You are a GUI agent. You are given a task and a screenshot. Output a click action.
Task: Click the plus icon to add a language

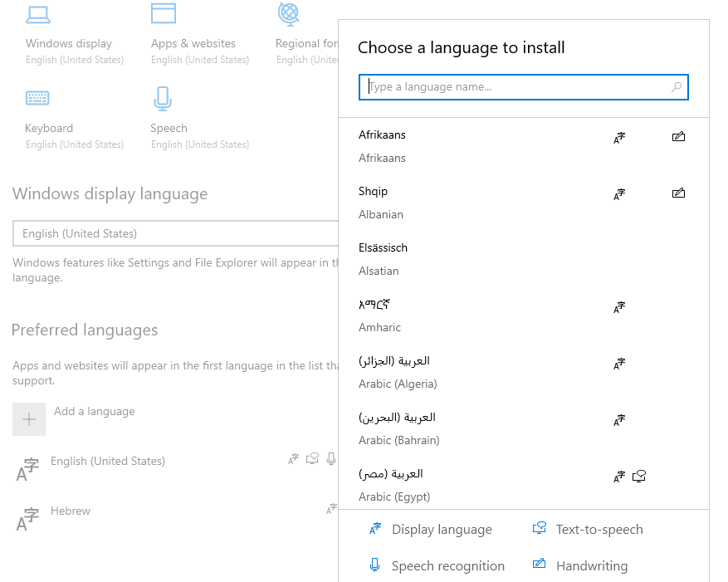point(29,419)
